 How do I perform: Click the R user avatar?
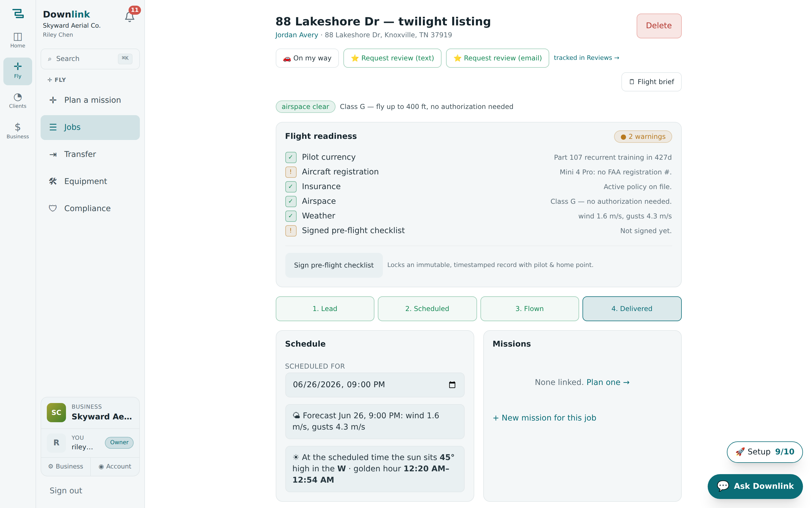56,443
